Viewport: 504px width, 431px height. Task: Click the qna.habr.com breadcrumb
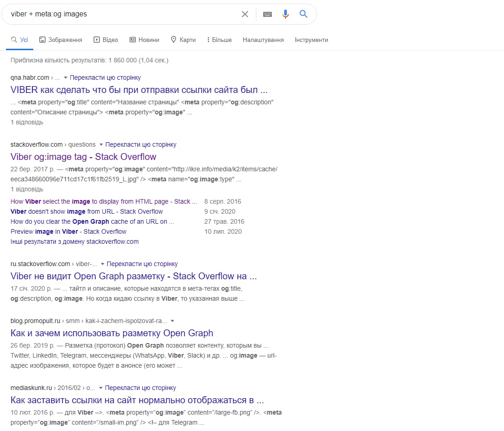pos(35,77)
